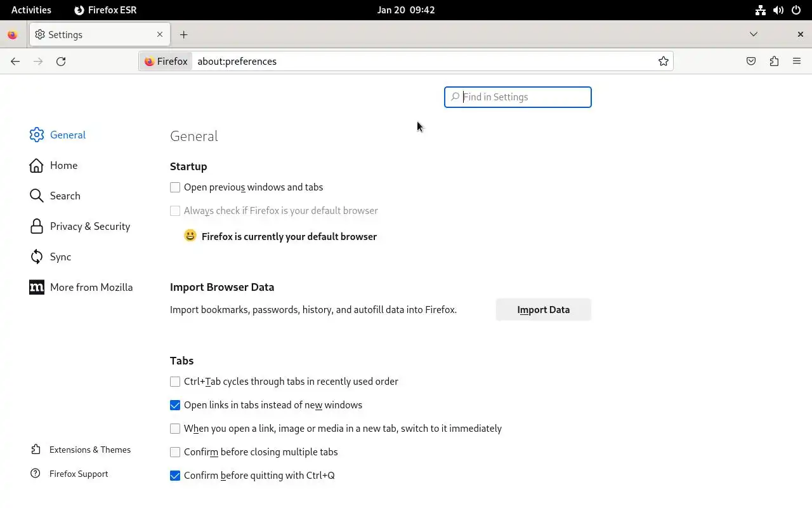This screenshot has height=508, width=812.
Task: Bookmark this page with the star icon
Action: [663, 62]
